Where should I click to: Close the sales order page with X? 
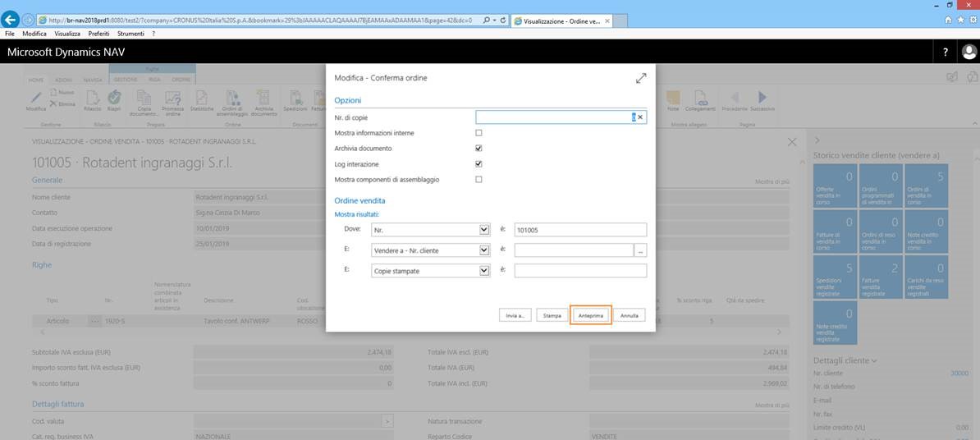[792, 142]
